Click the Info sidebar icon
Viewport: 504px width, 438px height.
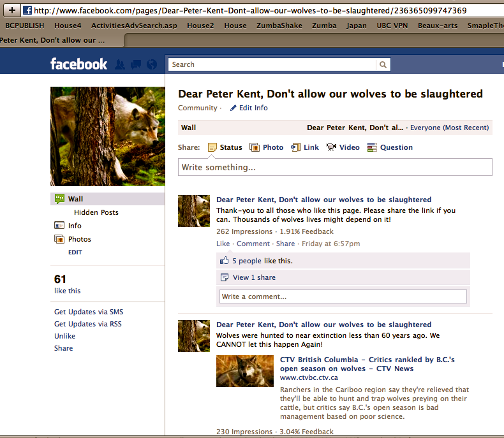click(x=59, y=226)
